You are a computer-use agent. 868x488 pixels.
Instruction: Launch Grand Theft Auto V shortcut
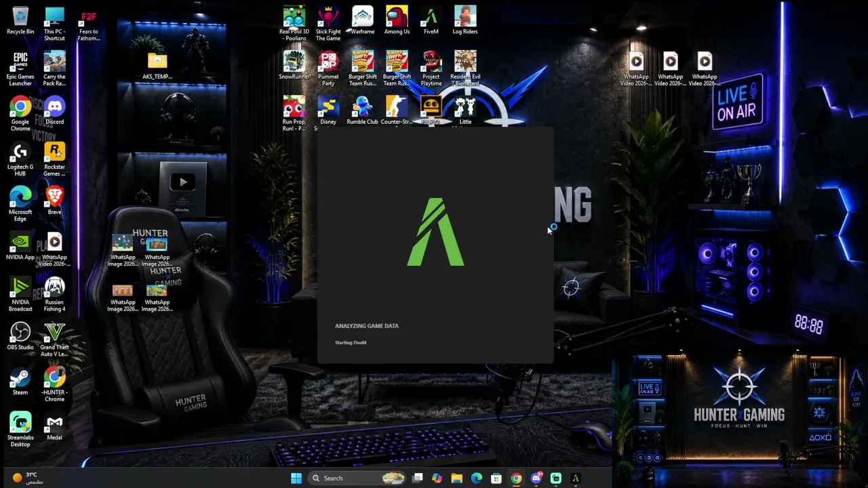click(x=54, y=340)
